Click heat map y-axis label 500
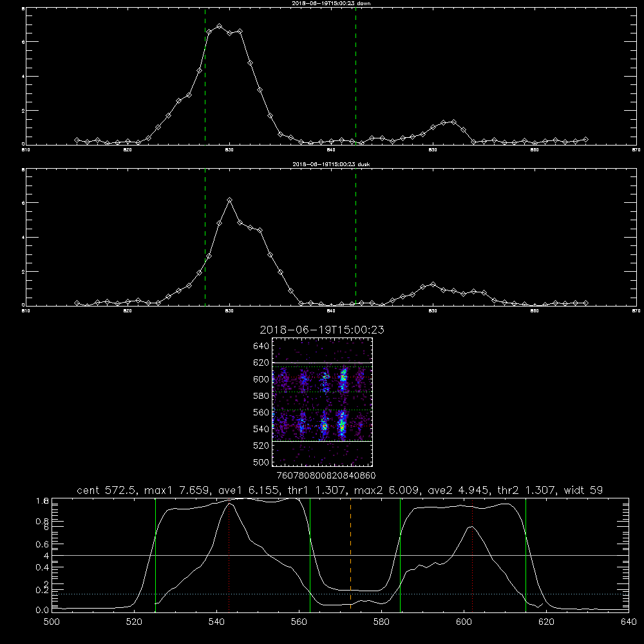644x644 pixels. click(261, 462)
